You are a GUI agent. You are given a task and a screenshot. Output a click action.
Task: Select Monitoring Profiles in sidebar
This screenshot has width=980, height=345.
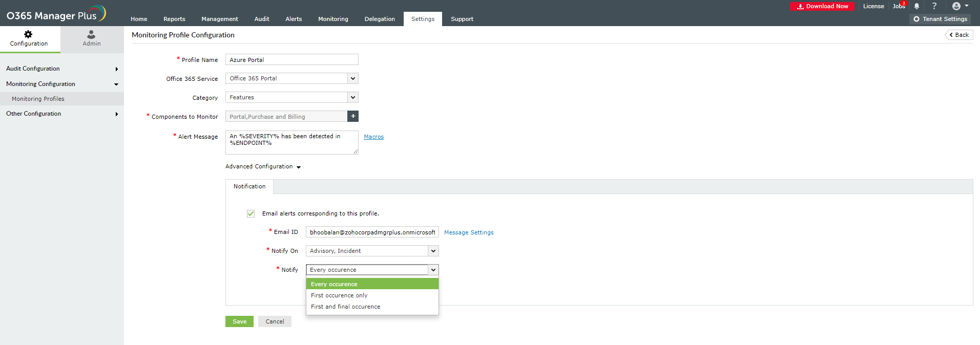coord(62,99)
